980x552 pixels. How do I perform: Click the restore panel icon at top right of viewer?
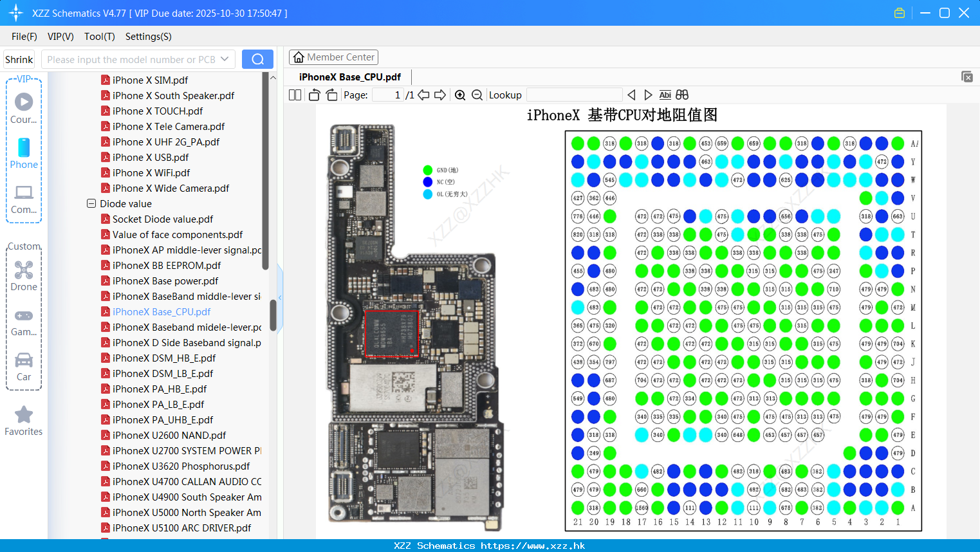(966, 77)
